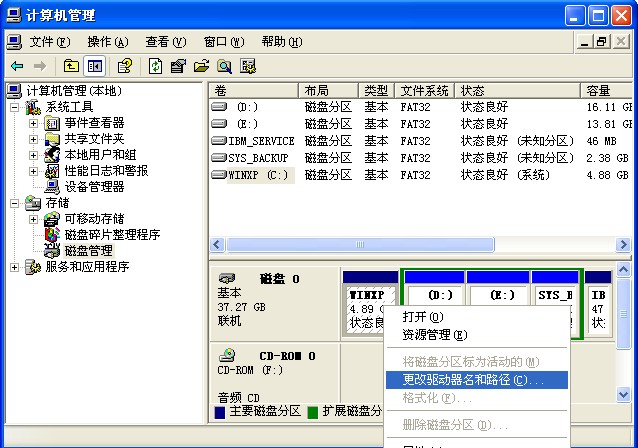Toggle the show/hide console tree icon
Screen dimensions: 638x448
point(94,66)
